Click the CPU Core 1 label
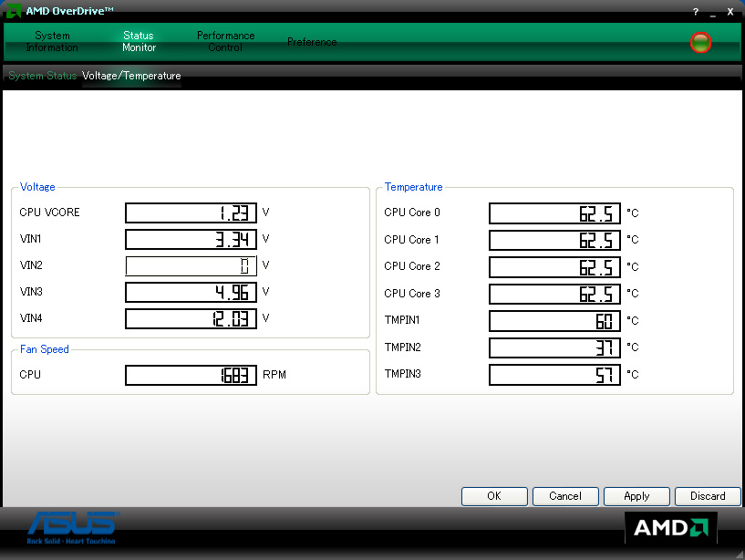This screenshot has height=560, width=745. pos(411,240)
